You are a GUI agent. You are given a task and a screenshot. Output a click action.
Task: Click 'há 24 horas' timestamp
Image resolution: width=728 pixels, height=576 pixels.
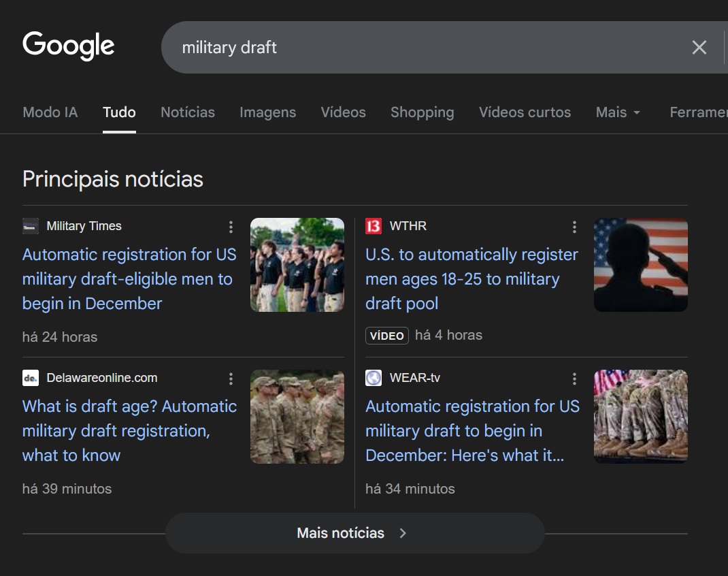coord(60,337)
